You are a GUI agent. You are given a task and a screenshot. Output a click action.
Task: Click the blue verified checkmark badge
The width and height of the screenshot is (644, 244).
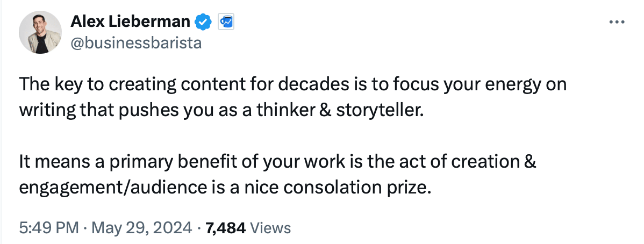click(x=202, y=22)
